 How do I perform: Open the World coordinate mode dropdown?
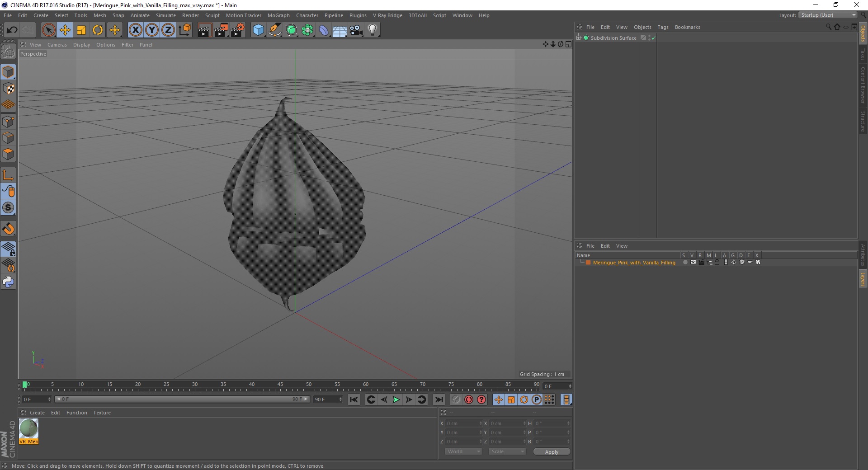(463, 451)
